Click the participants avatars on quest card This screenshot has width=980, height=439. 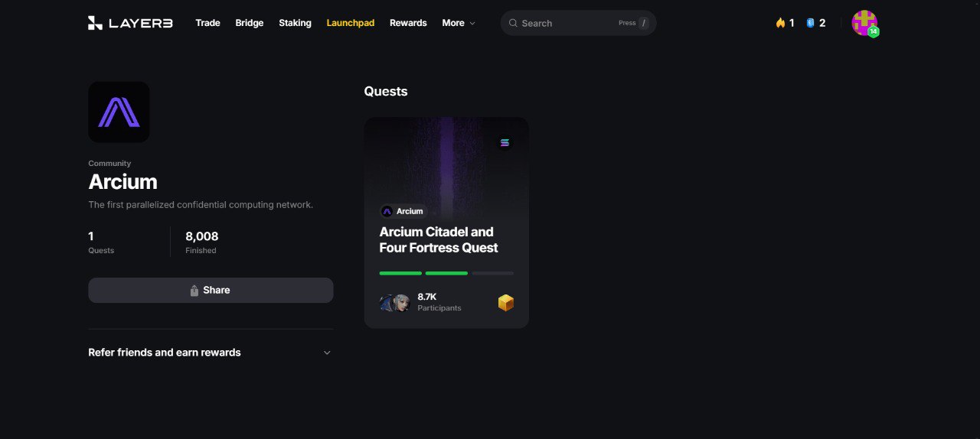[395, 303]
